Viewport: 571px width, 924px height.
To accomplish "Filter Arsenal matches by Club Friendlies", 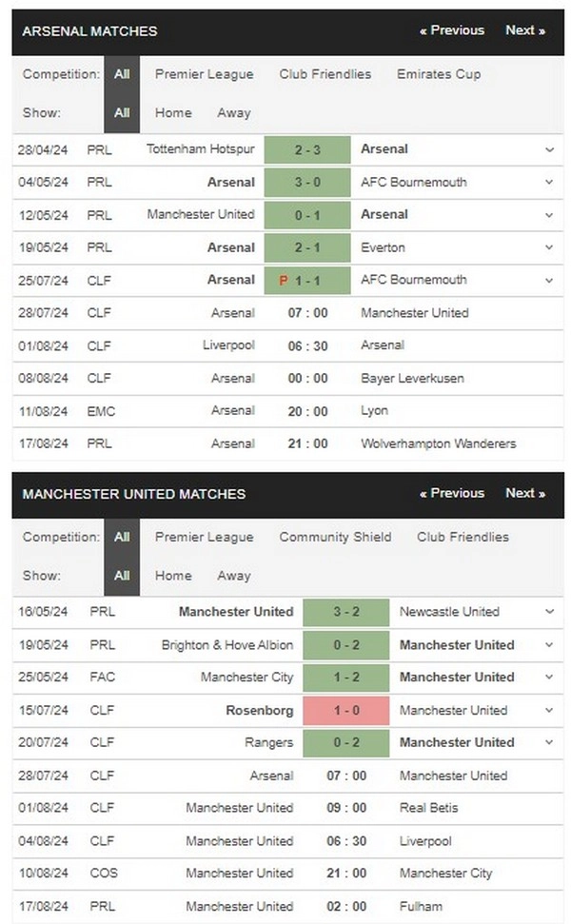I will point(325,74).
